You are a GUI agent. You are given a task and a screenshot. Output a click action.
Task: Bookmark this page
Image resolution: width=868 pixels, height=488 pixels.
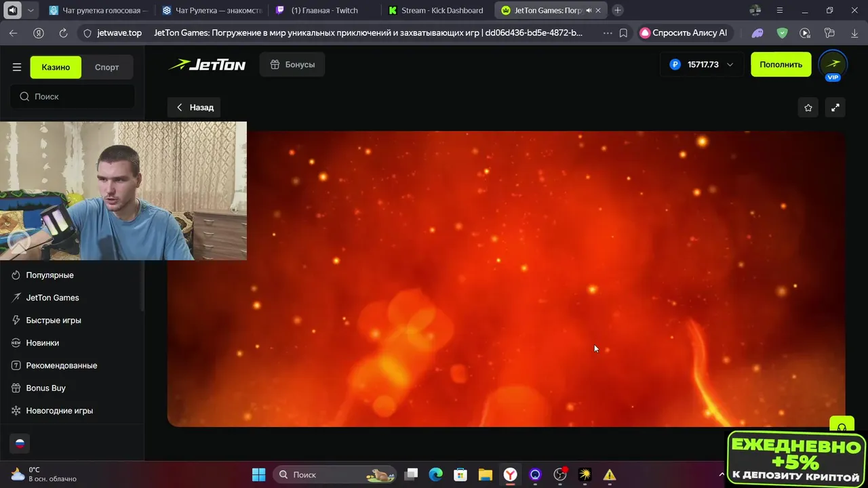click(x=623, y=33)
